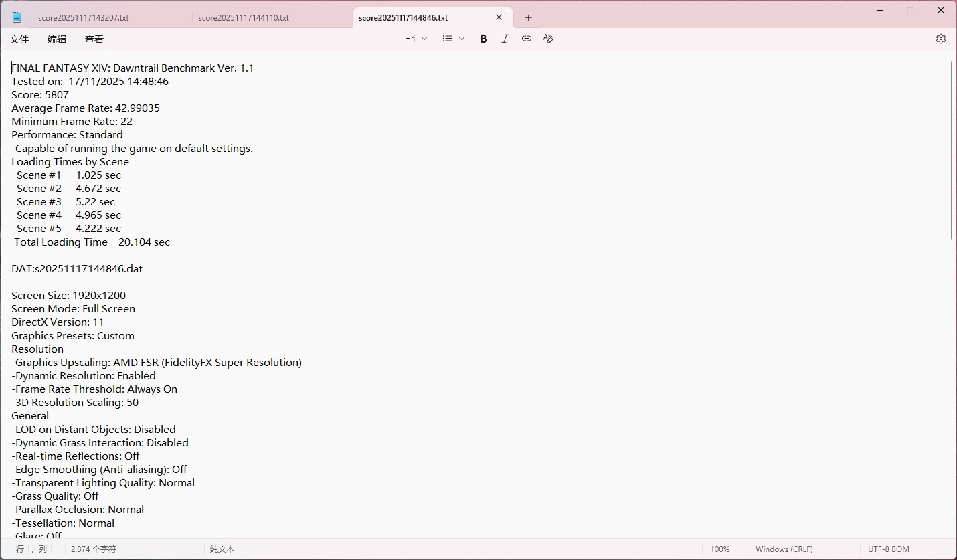Click the 'LOD on Distant Objects: Disabled' line
957x560 pixels.
click(94, 429)
